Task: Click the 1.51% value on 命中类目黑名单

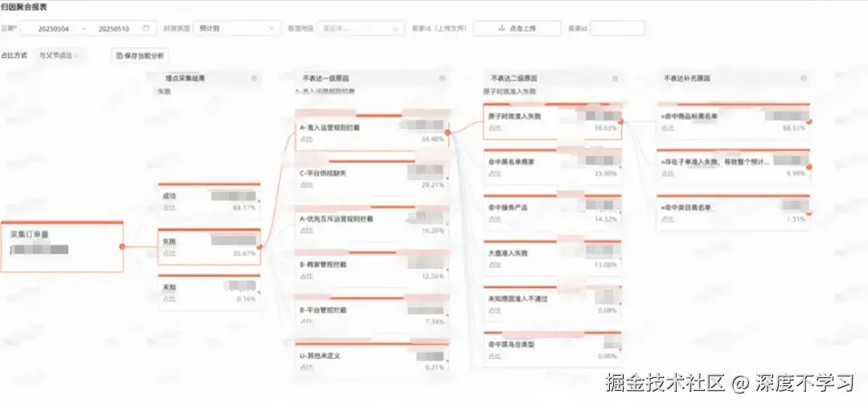Action: pos(796,219)
